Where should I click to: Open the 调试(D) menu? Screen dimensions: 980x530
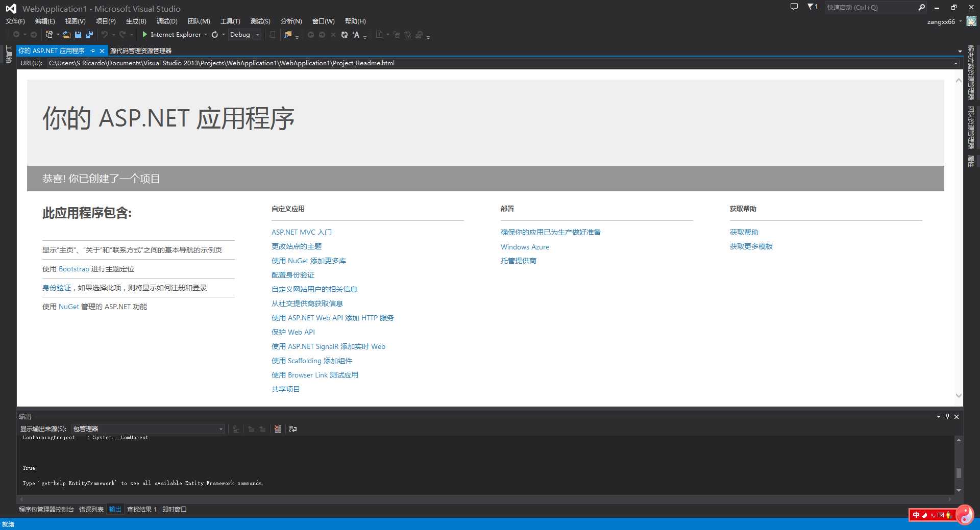167,21
